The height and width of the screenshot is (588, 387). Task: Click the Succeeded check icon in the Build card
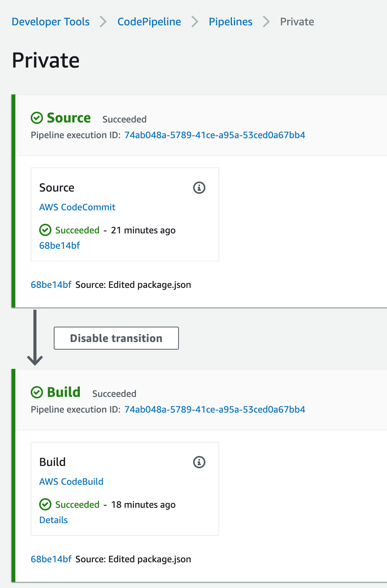click(45, 505)
